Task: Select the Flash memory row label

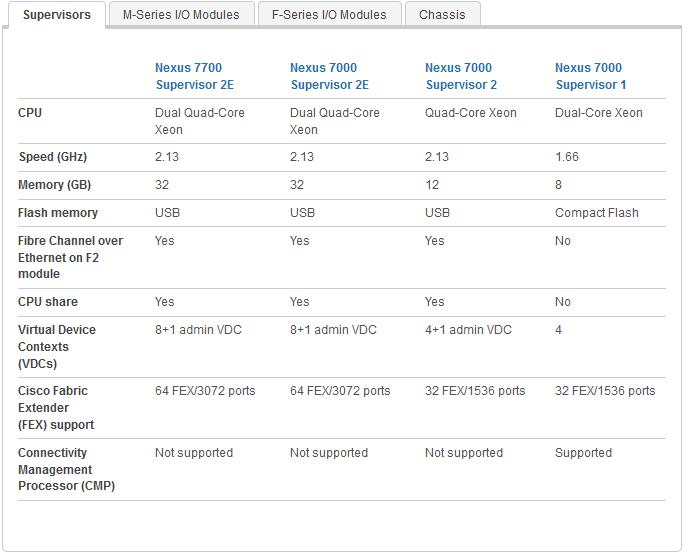Action: tap(58, 213)
